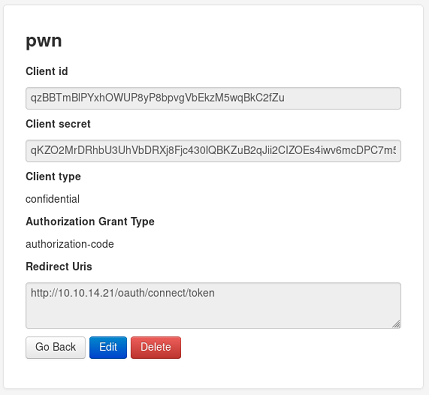Select the pwn heading
This screenshot has height=395, width=429.
[44, 41]
